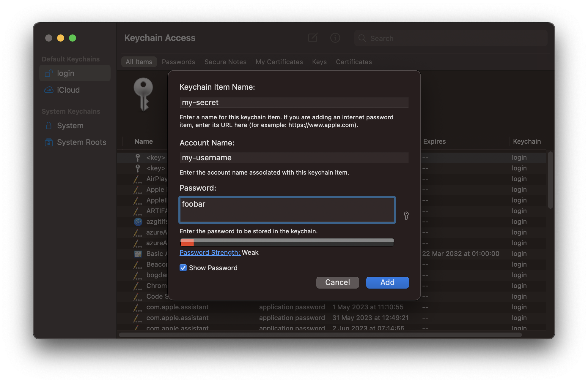Click the login keychain unlock icon

click(x=48, y=73)
